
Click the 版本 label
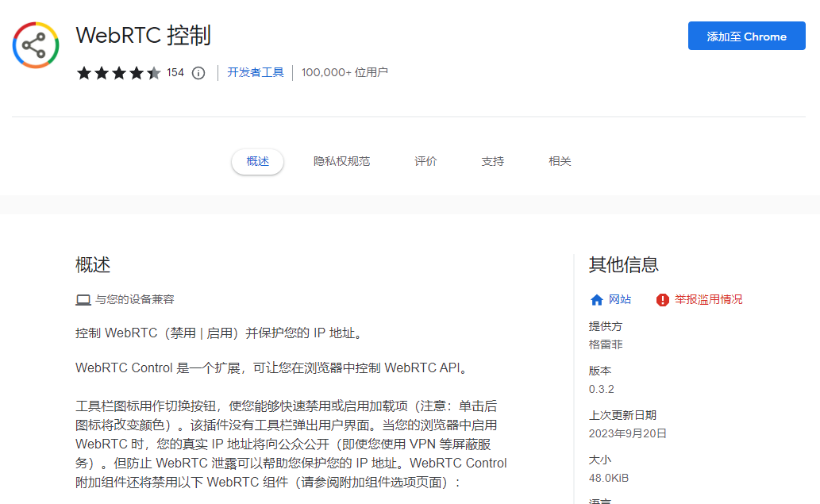[x=600, y=371]
